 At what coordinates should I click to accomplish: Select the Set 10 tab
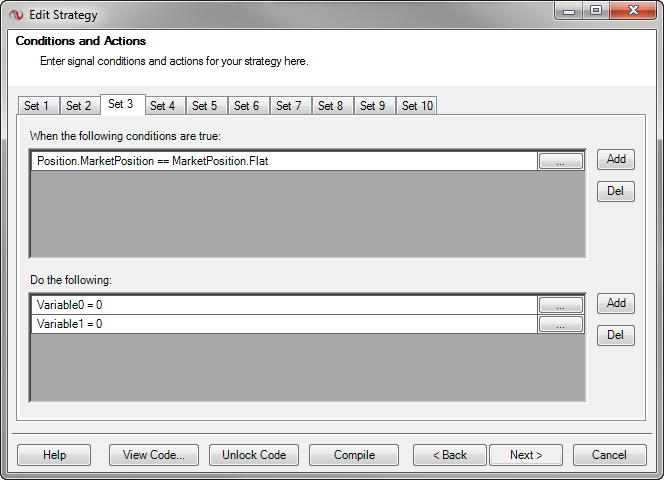[417, 105]
